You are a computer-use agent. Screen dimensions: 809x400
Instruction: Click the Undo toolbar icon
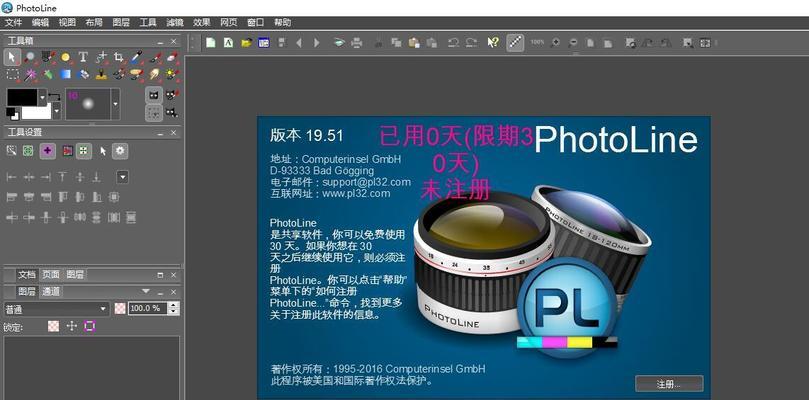pyautogui.click(x=453, y=43)
